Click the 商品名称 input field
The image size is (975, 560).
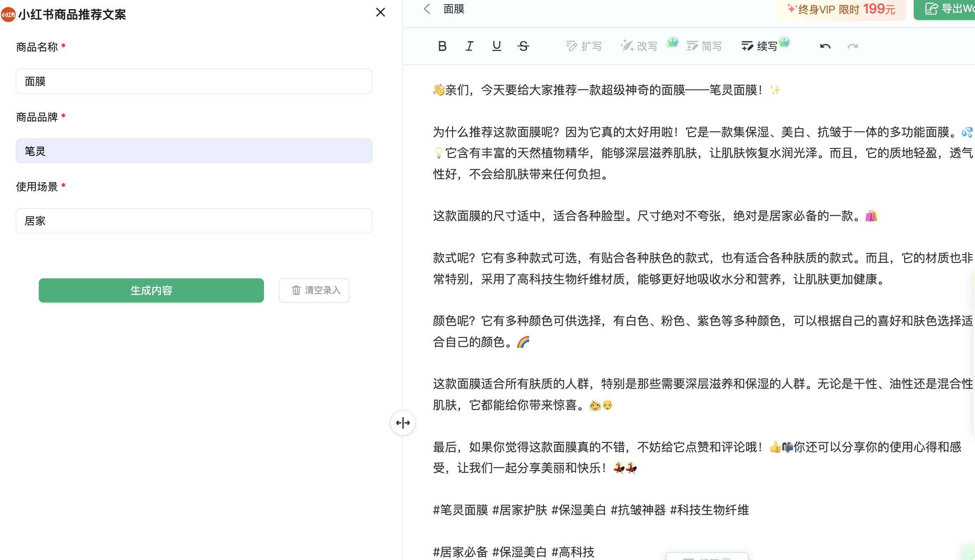(x=194, y=81)
